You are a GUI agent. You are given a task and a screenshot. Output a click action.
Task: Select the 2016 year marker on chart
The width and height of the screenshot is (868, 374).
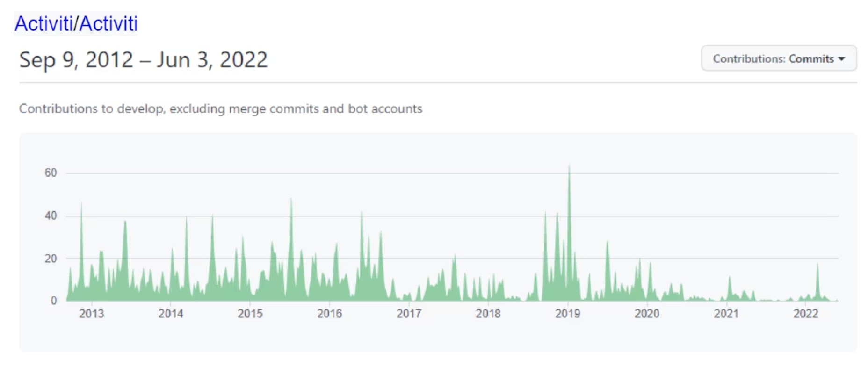pos(330,314)
